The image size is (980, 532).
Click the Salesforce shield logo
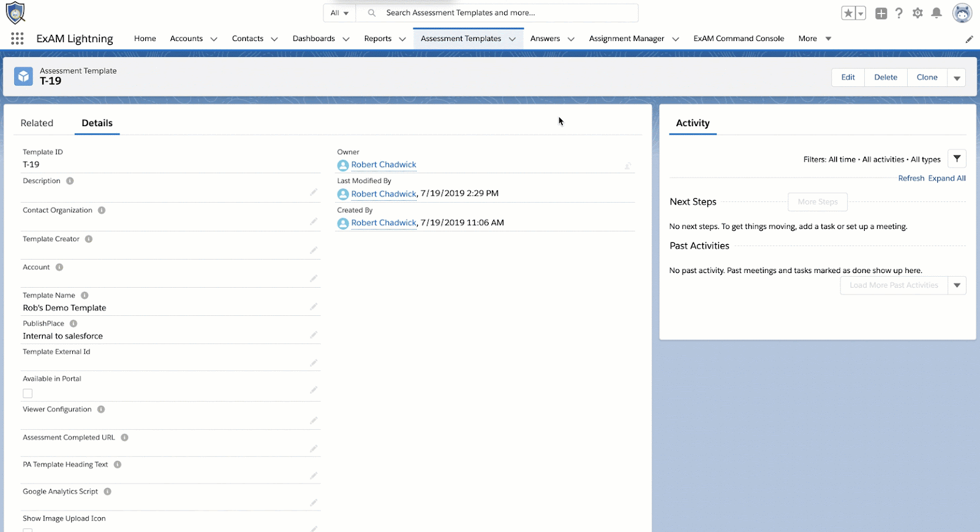(15, 13)
